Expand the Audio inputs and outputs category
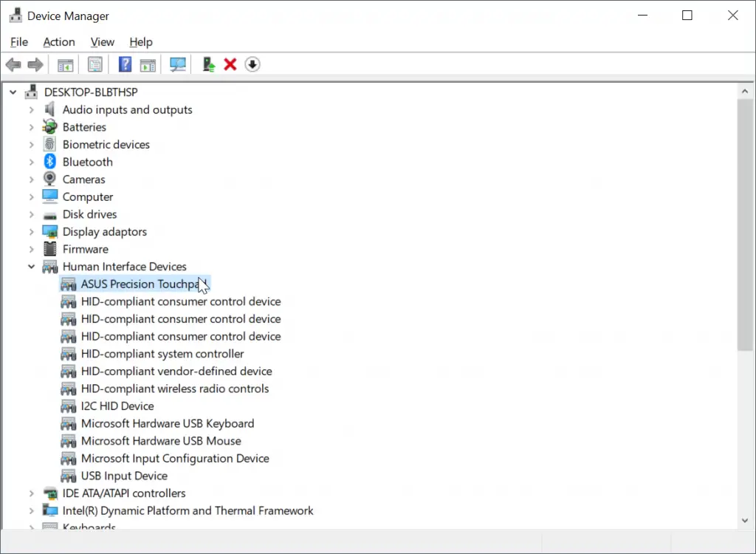The height and width of the screenshot is (554, 756). (x=30, y=109)
